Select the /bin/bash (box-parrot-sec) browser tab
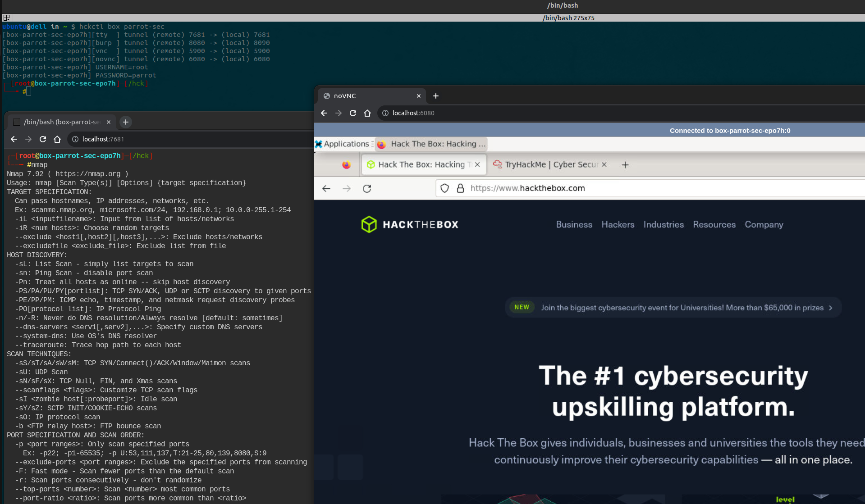Screen dimensions: 865x504 [62, 122]
